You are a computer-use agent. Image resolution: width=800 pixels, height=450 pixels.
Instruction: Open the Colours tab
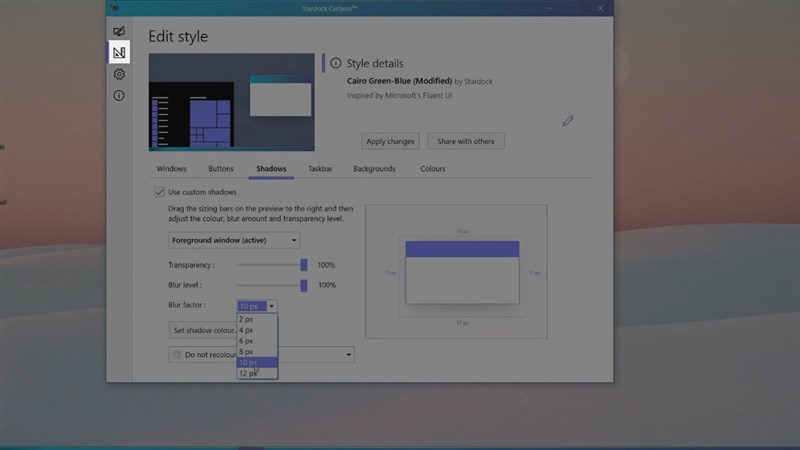pyautogui.click(x=432, y=169)
